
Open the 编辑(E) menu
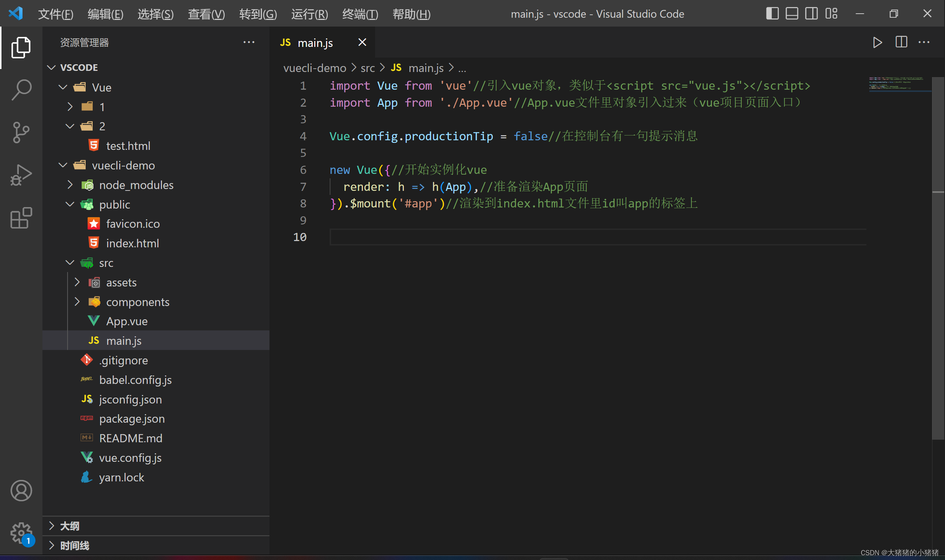click(106, 14)
